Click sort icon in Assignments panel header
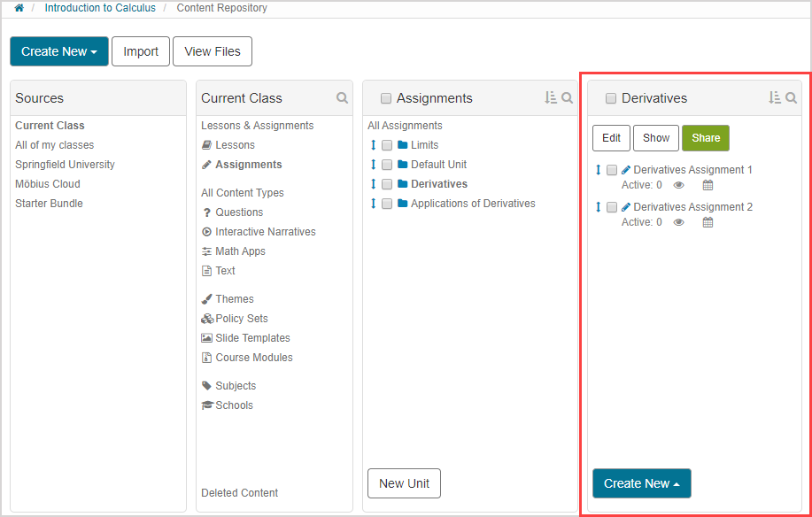Screen dimensions: 812x517 point(551,98)
